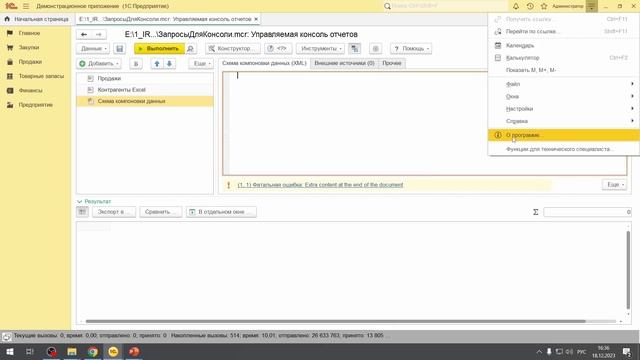The image size is (640, 360).
Task: Open favorites star icon
Action: click(x=544, y=6)
